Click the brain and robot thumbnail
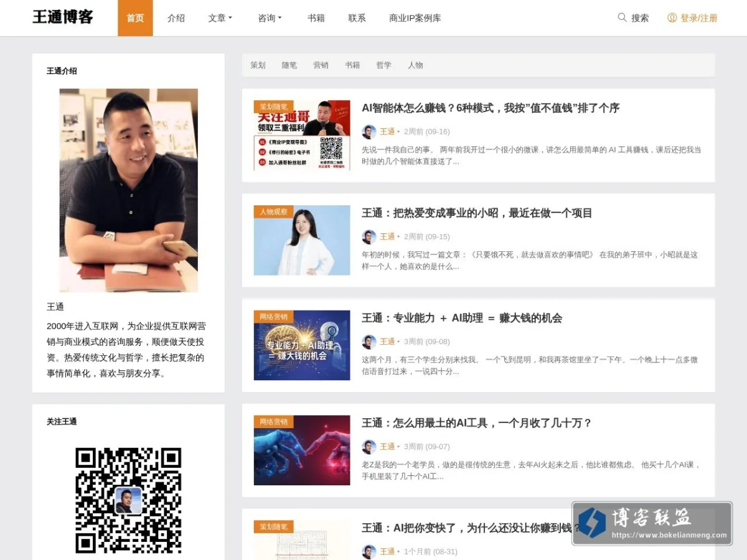This screenshot has height=560, width=747. pos(302,345)
